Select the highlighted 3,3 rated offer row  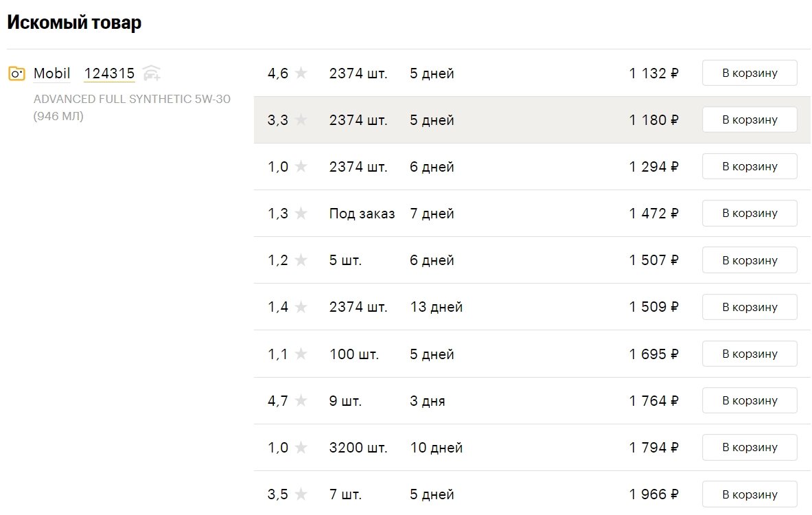(x=533, y=119)
